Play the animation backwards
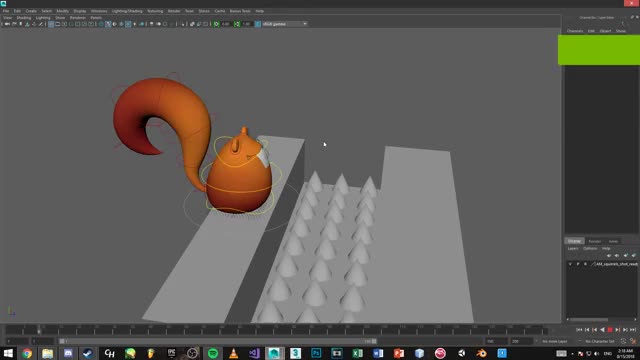 602,330
